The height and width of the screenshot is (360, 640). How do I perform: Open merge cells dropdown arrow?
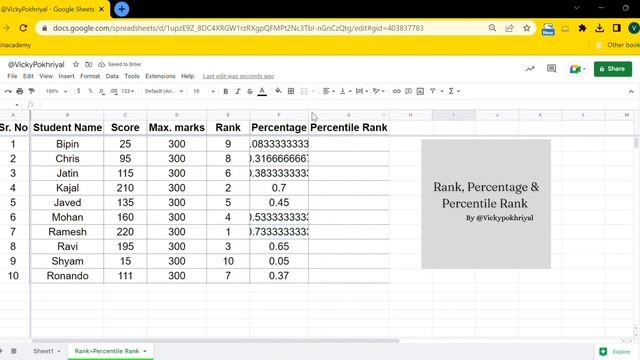coord(313,91)
